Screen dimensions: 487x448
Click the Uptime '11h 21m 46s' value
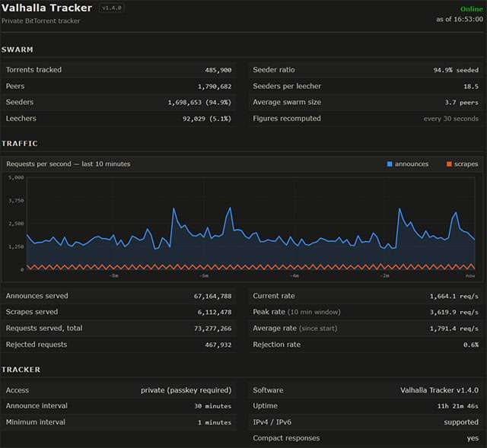click(458, 406)
